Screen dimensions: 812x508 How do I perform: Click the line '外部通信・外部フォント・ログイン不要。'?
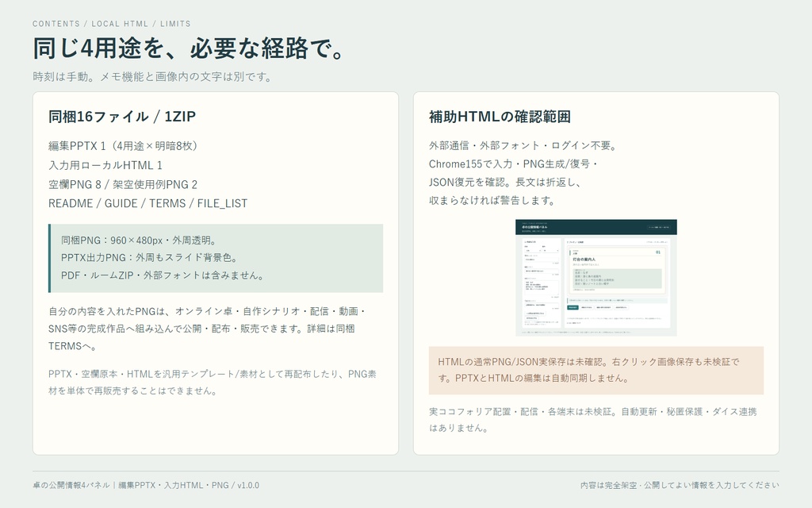pyautogui.click(x=524, y=146)
